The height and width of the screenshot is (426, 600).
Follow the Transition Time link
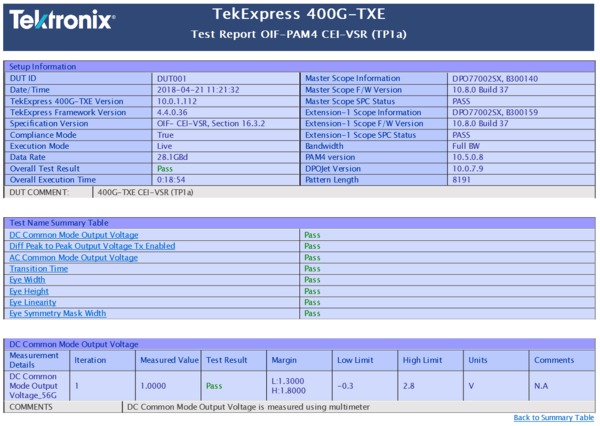(39, 269)
